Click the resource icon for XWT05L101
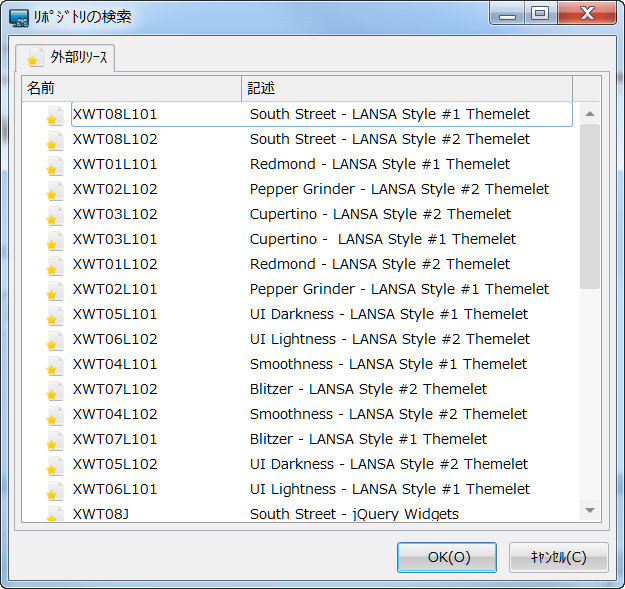The width and height of the screenshot is (625, 589). (x=55, y=316)
